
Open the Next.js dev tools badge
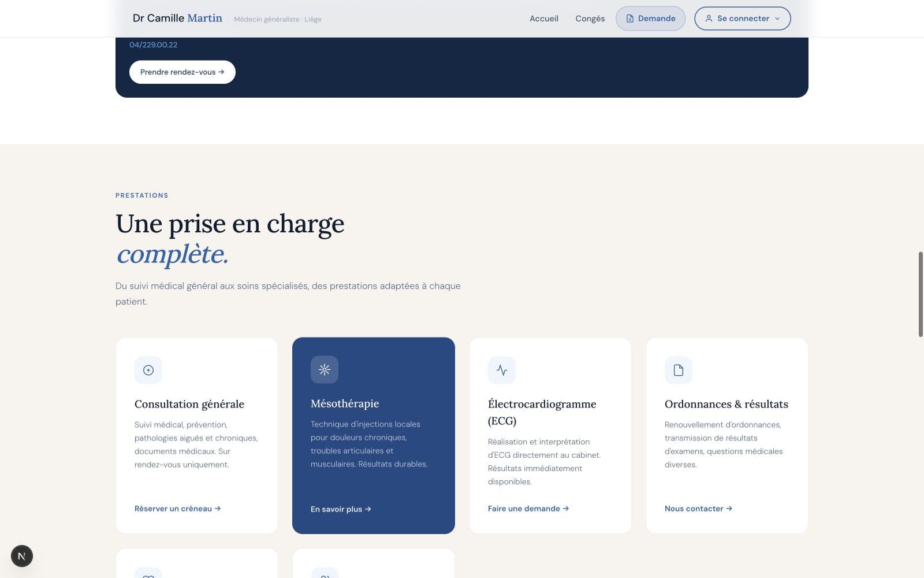(x=22, y=556)
